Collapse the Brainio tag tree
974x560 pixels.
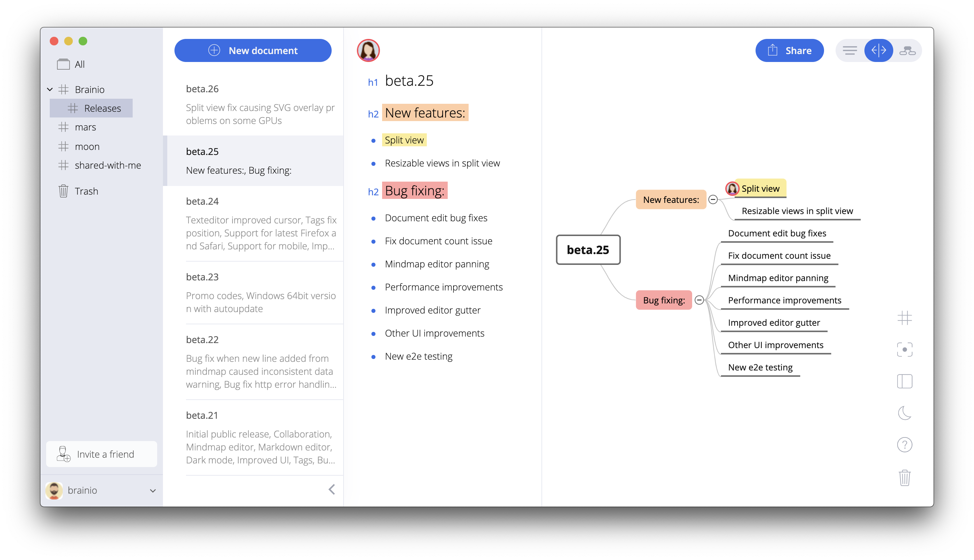click(x=50, y=89)
